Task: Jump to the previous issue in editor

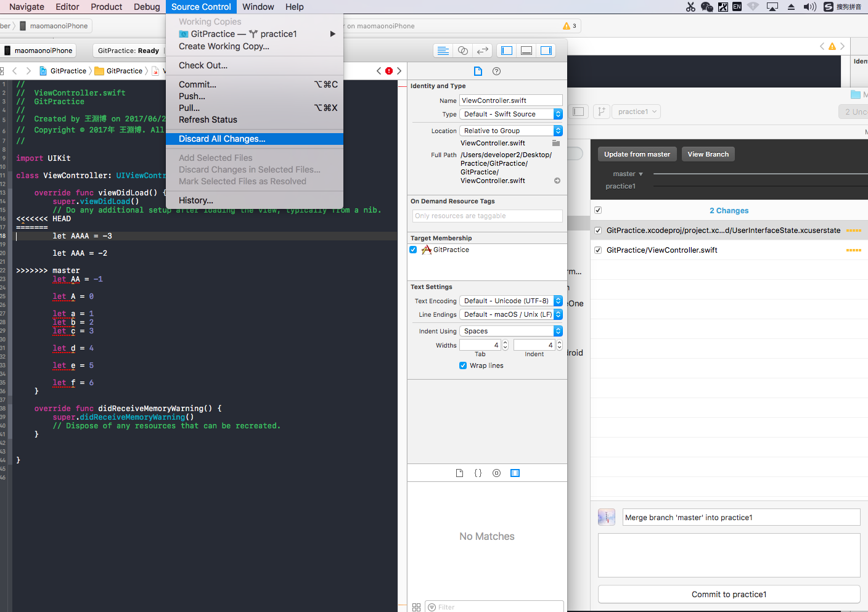Action: [x=379, y=71]
